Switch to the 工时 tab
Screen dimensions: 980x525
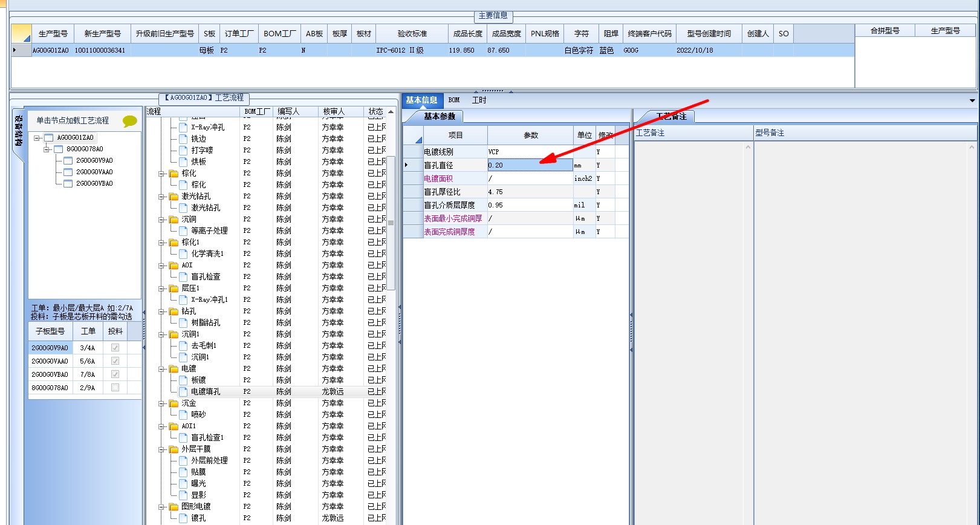pos(479,100)
